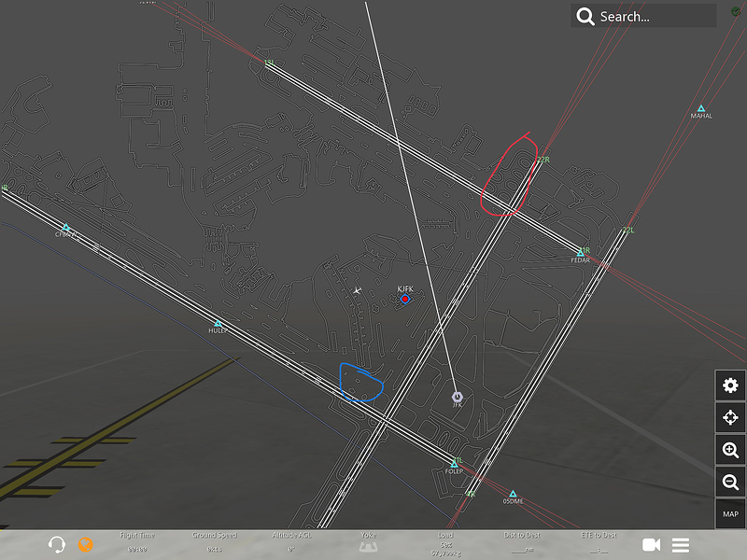Zoom in with the plus magnifier
The width and height of the screenshot is (747, 560).
(x=730, y=450)
